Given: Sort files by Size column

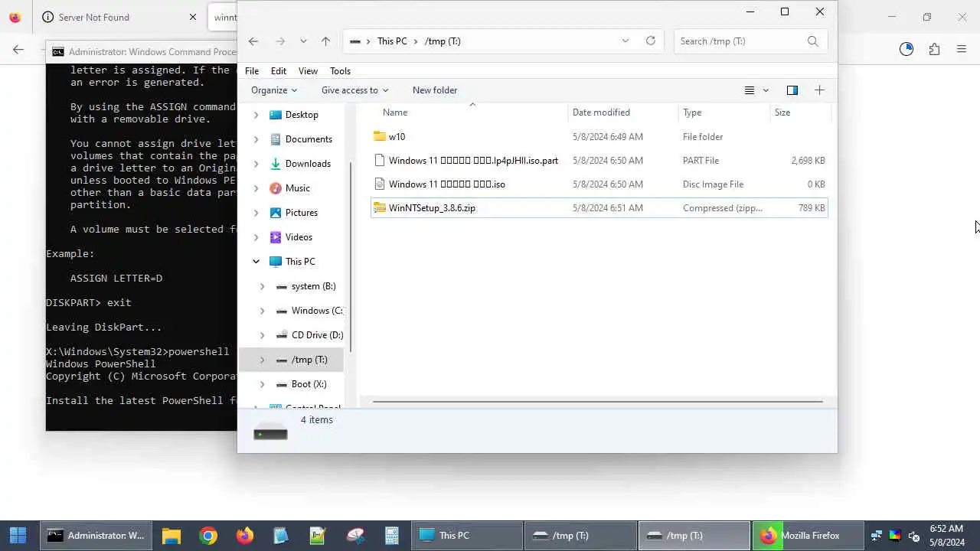Looking at the screenshot, I should 782,112.
